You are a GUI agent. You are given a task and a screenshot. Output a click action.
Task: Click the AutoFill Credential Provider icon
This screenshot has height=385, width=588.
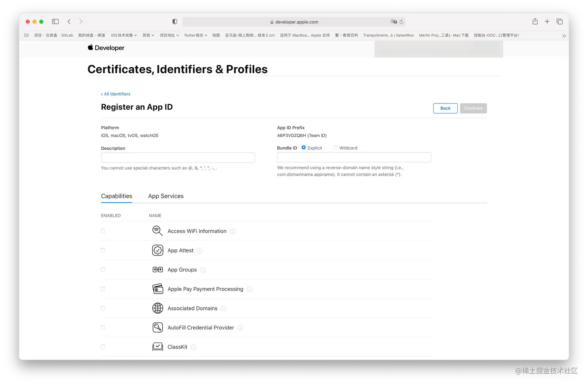point(157,327)
